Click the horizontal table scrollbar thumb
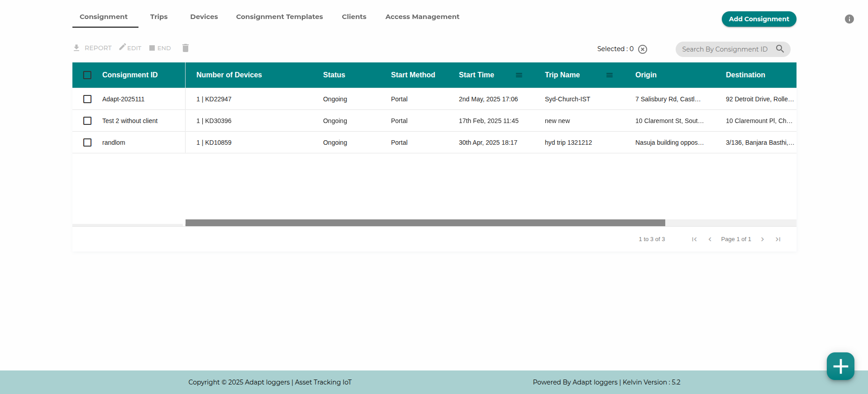Image resolution: width=868 pixels, height=394 pixels. [425, 223]
